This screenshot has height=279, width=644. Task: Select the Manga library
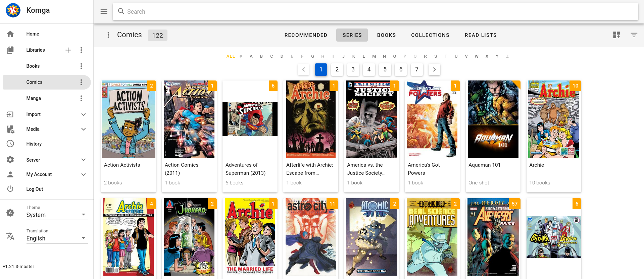pyautogui.click(x=34, y=98)
